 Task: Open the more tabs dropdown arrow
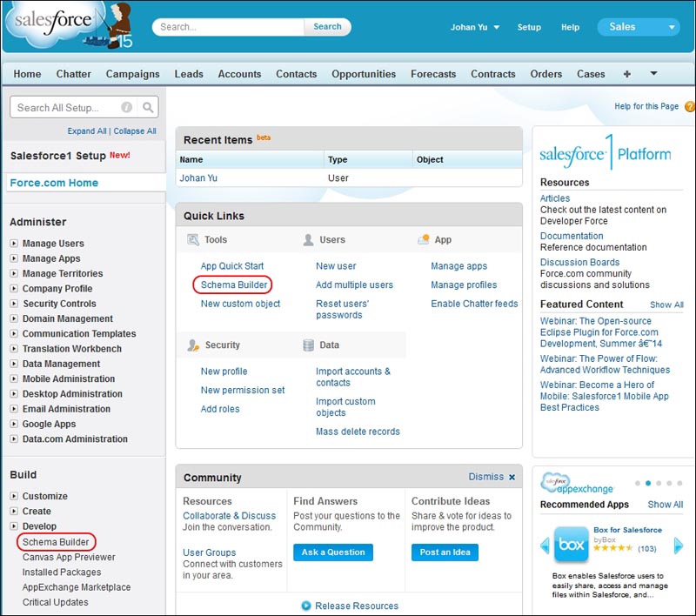(x=653, y=73)
